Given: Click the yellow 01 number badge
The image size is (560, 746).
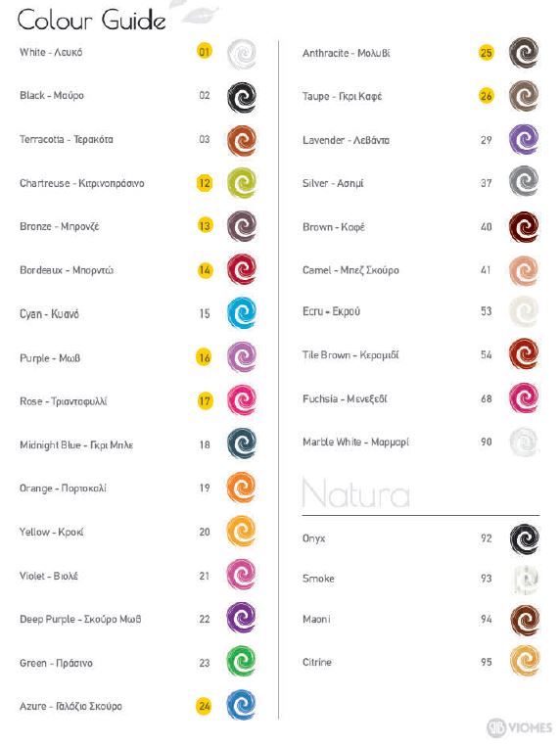Looking at the screenshot, I should point(205,51).
